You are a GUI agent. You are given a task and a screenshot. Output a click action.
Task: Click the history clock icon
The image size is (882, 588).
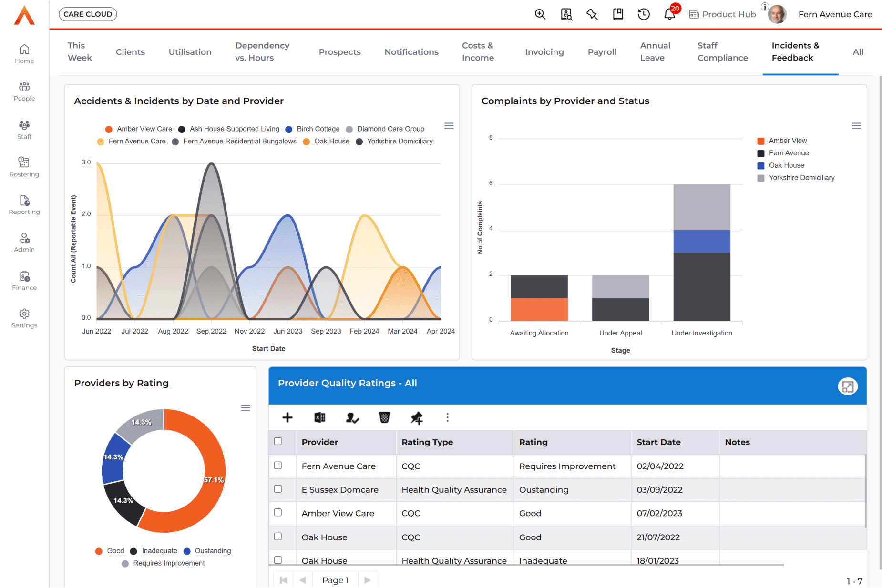(x=644, y=14)
